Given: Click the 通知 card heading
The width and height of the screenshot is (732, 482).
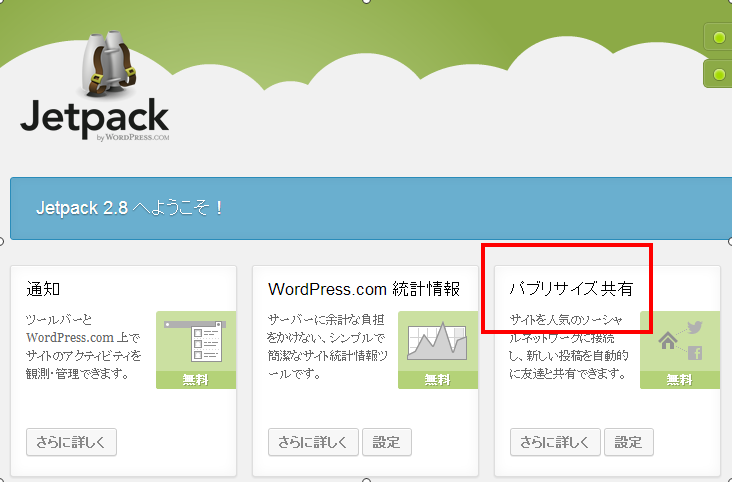Looking at the screenshot, I should point(43,289).
